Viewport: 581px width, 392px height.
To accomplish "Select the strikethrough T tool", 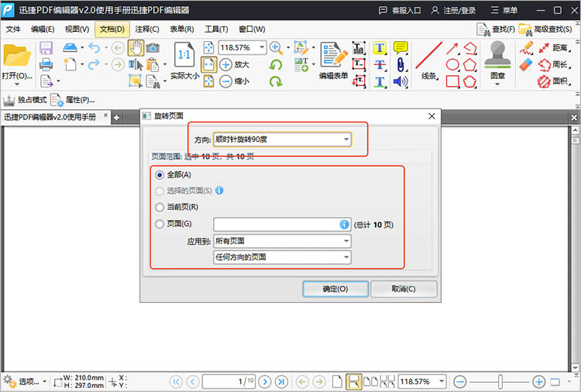I will click(380, 65).
